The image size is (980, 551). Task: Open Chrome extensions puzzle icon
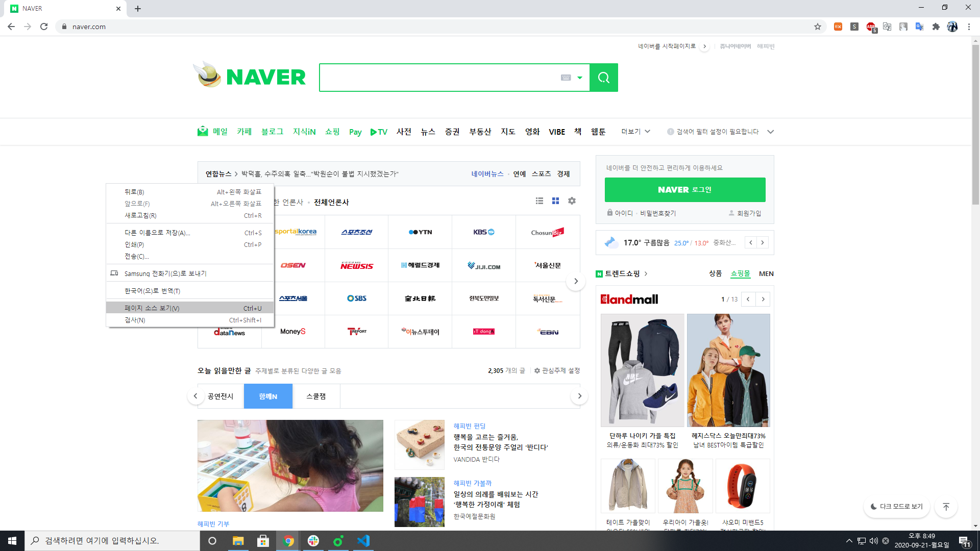[x=936, y=27]
